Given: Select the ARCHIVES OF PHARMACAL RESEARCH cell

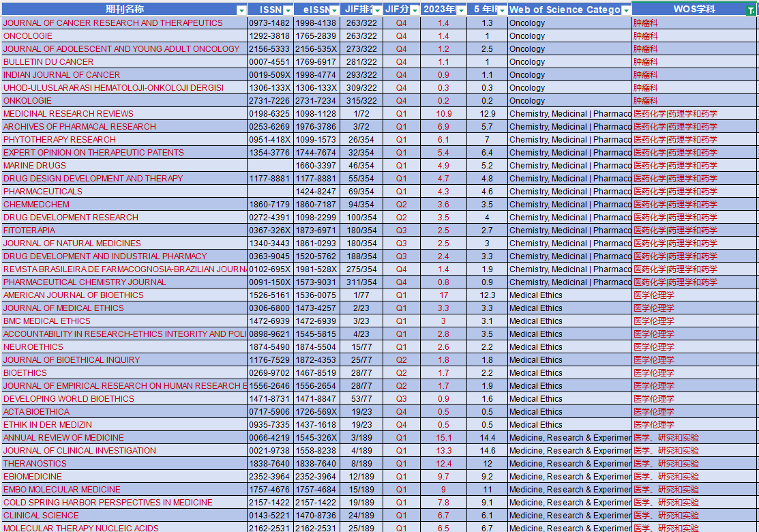Looking at the screenshot, I should coord(124,126).
